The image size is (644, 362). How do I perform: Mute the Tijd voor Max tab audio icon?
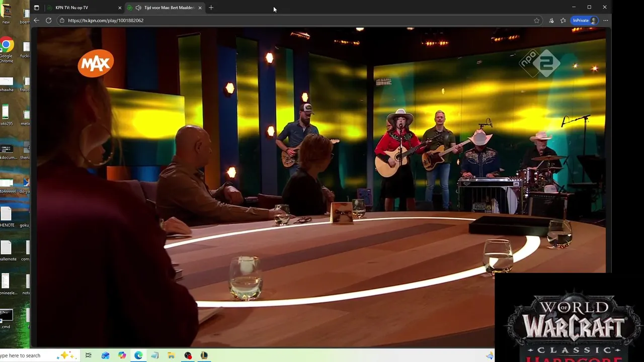click(x=138, y=8)
